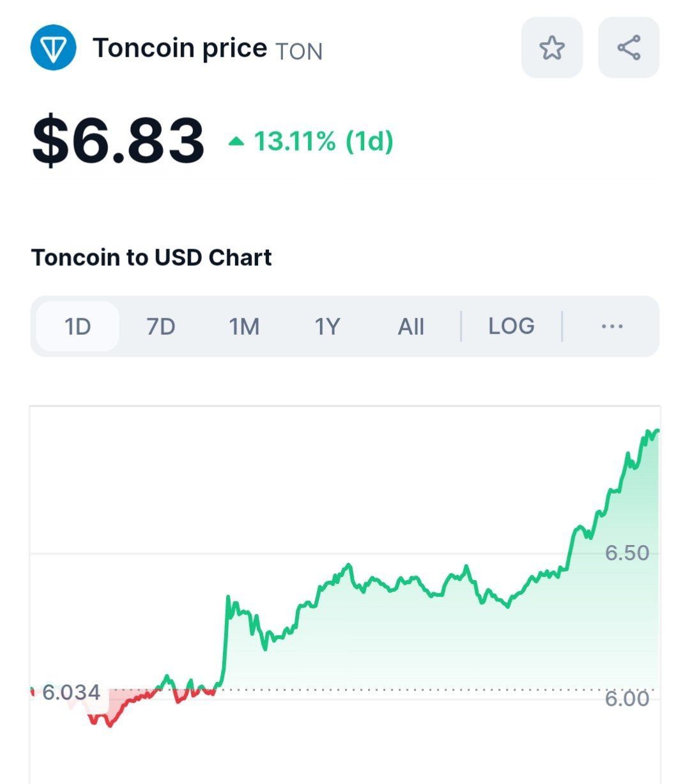Tap the Toncoin price title
The height and width of the screenshot is (784, 690).
click(x=180, y=48)
